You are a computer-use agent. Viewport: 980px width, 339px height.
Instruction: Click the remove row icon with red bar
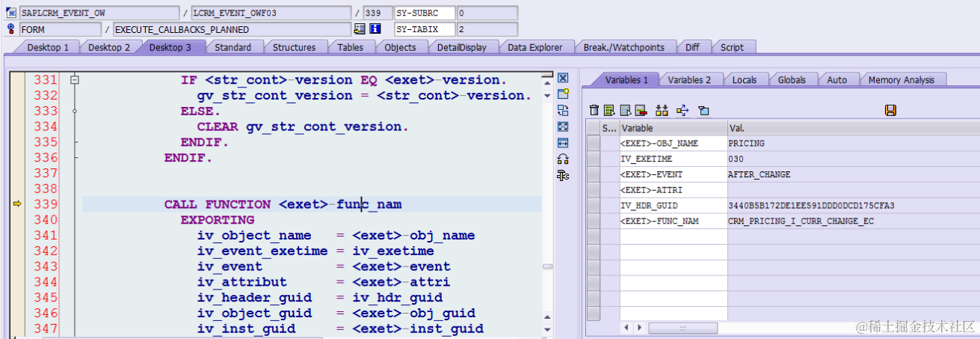[640, 111]
